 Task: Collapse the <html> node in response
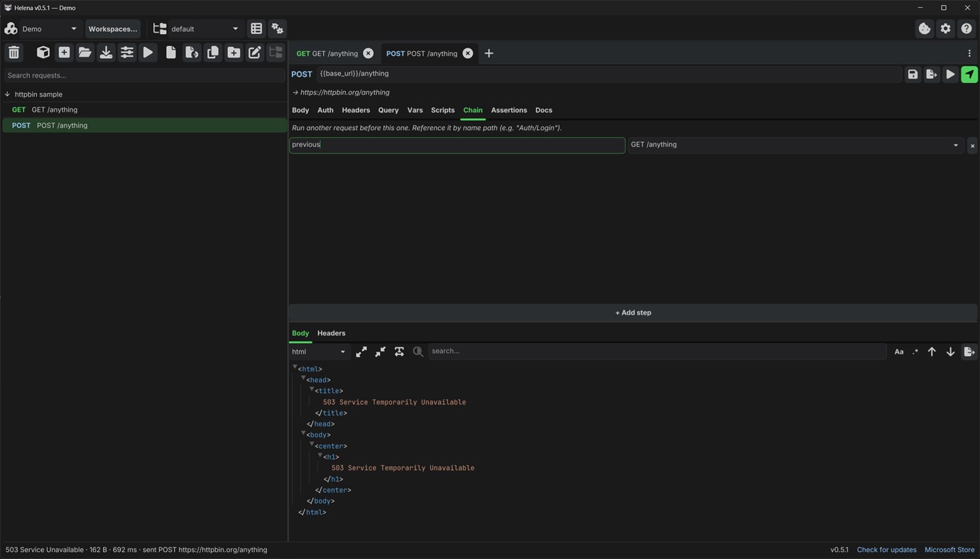tap(295, 367)
